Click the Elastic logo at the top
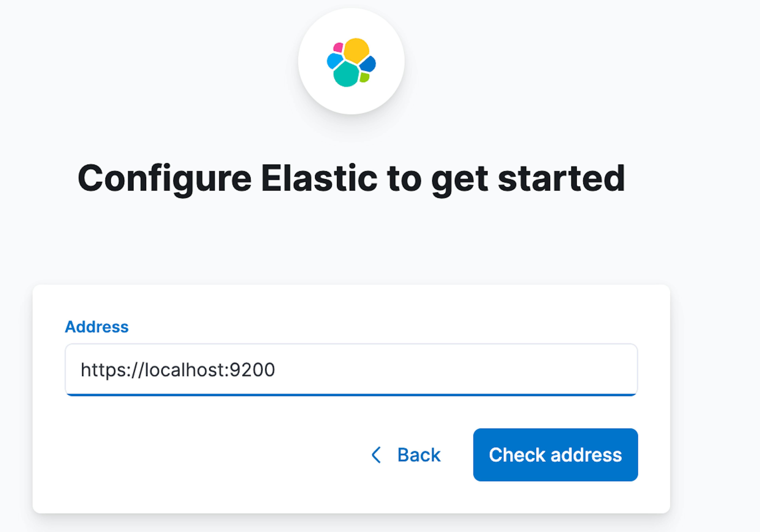 coord(351,62)
